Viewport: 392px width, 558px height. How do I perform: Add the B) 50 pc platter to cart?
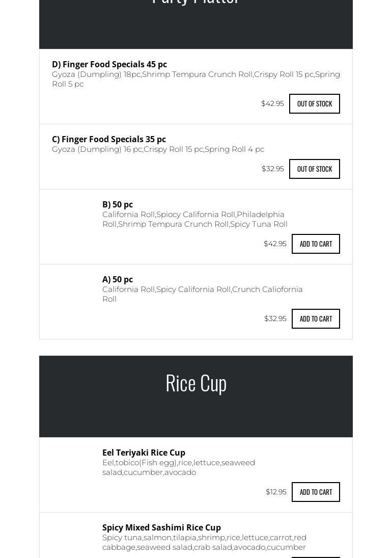pyautogui.click(x=316, y=244)
